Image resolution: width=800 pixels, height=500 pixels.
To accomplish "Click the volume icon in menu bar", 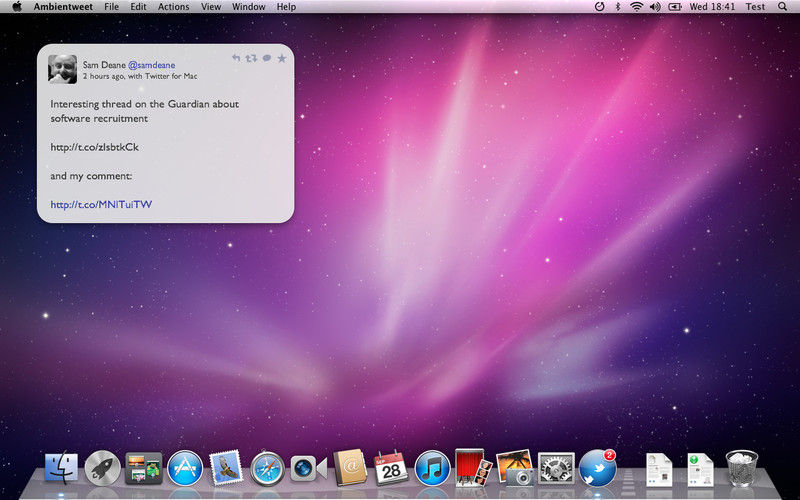I will [655, 7].
